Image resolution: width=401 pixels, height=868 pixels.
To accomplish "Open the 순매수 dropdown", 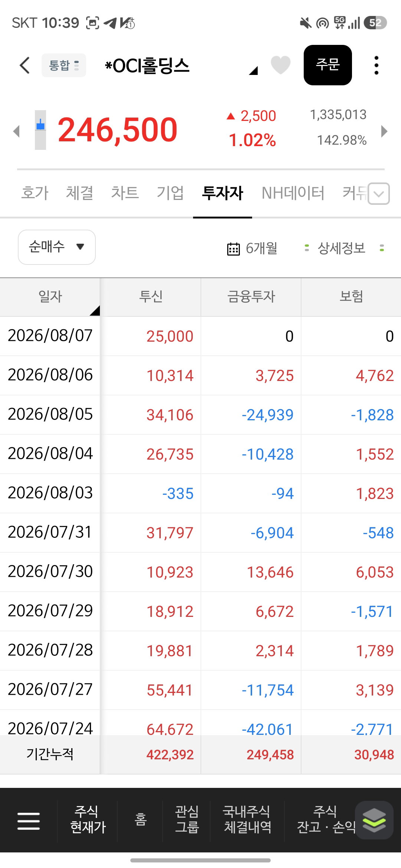I will [x=57, y=247].
